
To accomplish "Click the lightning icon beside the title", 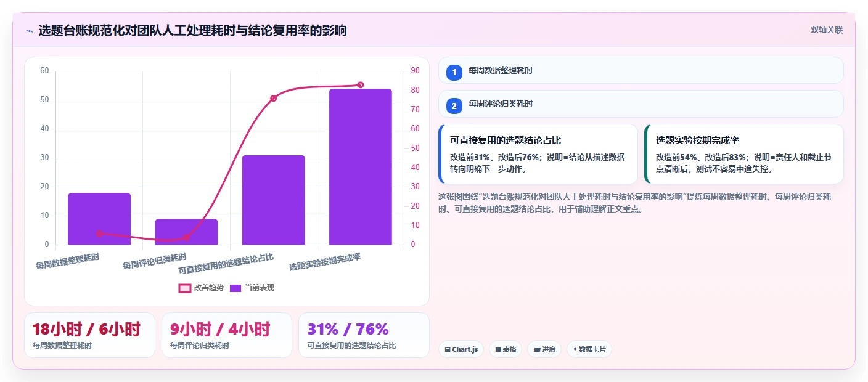I will [29, 31].
